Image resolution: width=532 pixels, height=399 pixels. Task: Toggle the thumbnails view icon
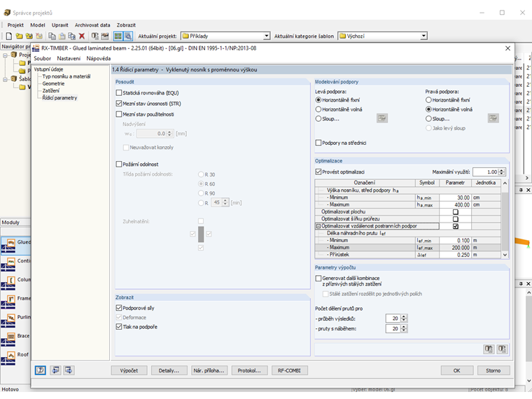click(x=118, y=36)
